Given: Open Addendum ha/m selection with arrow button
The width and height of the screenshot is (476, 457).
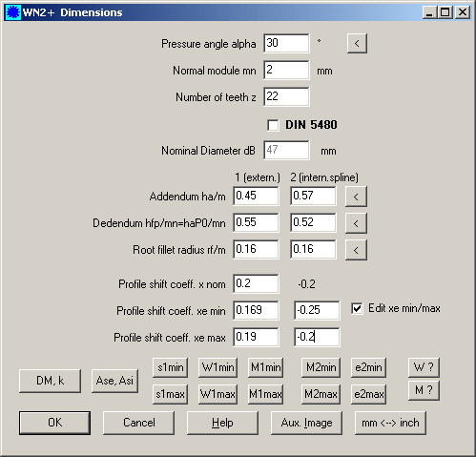Looking at the screenshot, I should [x=356, y=197].
